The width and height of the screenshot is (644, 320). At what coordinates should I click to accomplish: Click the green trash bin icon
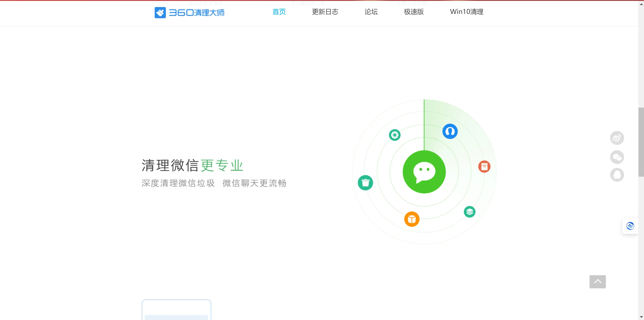coord(365,183)
